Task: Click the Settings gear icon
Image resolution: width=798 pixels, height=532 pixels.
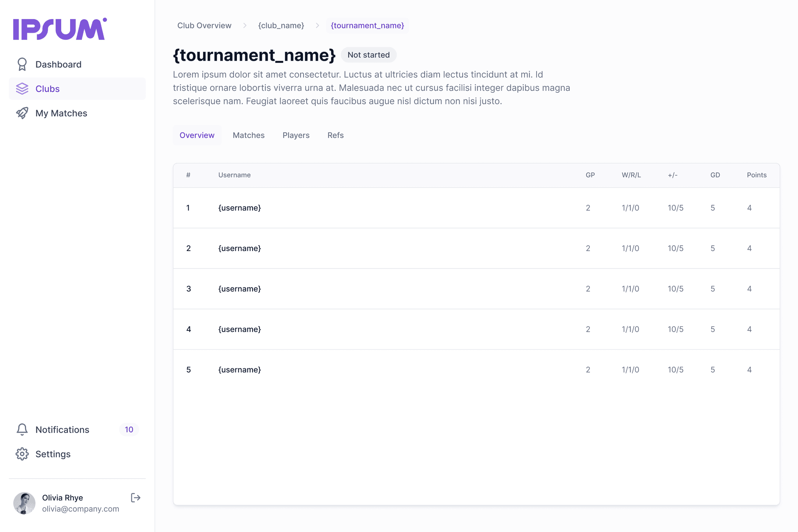Action: [22, 454]
